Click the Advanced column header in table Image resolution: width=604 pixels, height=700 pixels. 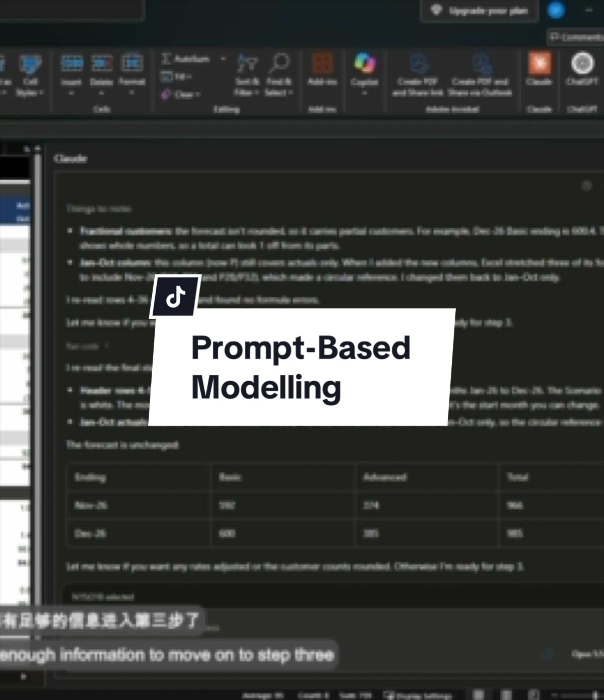coord(385,477)
